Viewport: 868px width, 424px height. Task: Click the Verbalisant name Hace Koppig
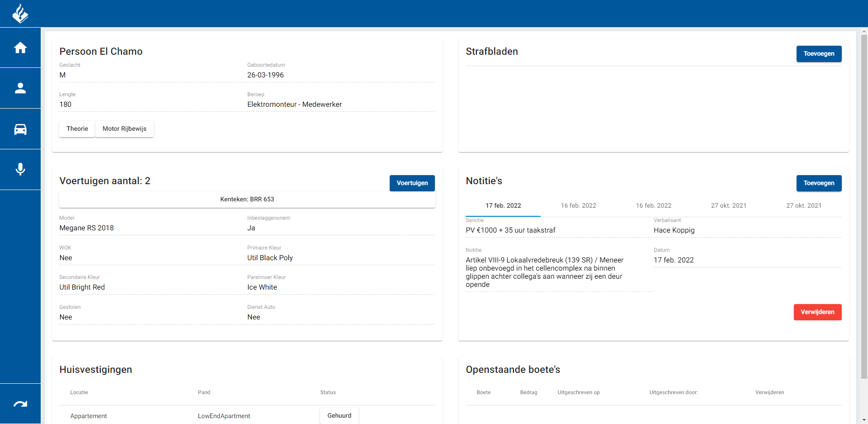pyautogui.click(x=674, y=230)
